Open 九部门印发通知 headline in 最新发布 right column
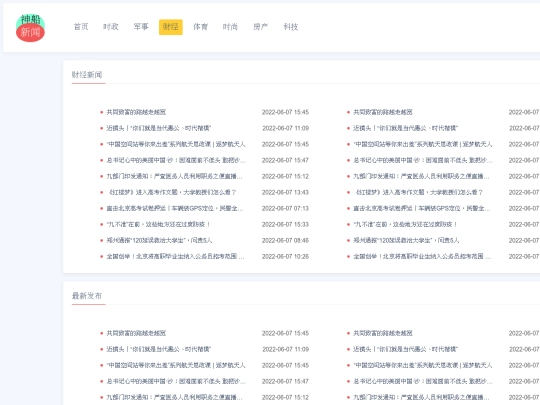 click(421, 397)
